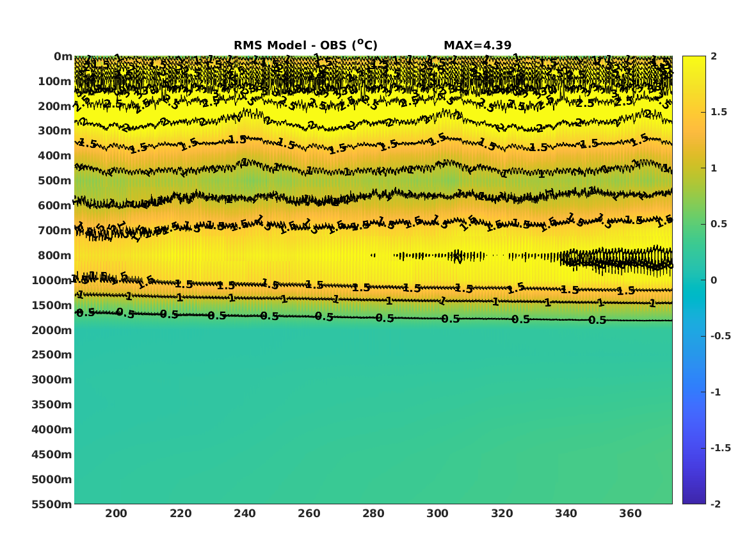Click the '5500m' depth axis label
Screen dimensions: 747x560
coord(52,504)
